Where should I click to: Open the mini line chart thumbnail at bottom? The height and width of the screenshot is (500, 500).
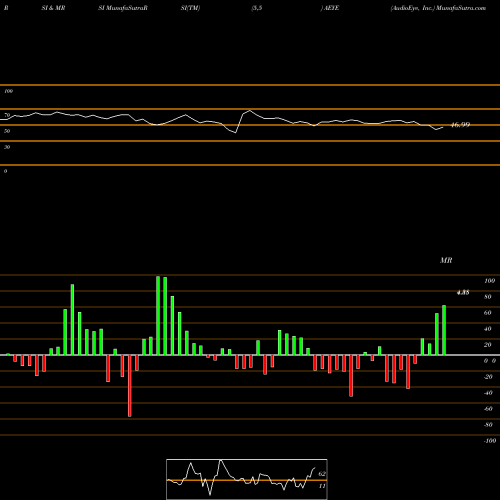coord(247,479)
